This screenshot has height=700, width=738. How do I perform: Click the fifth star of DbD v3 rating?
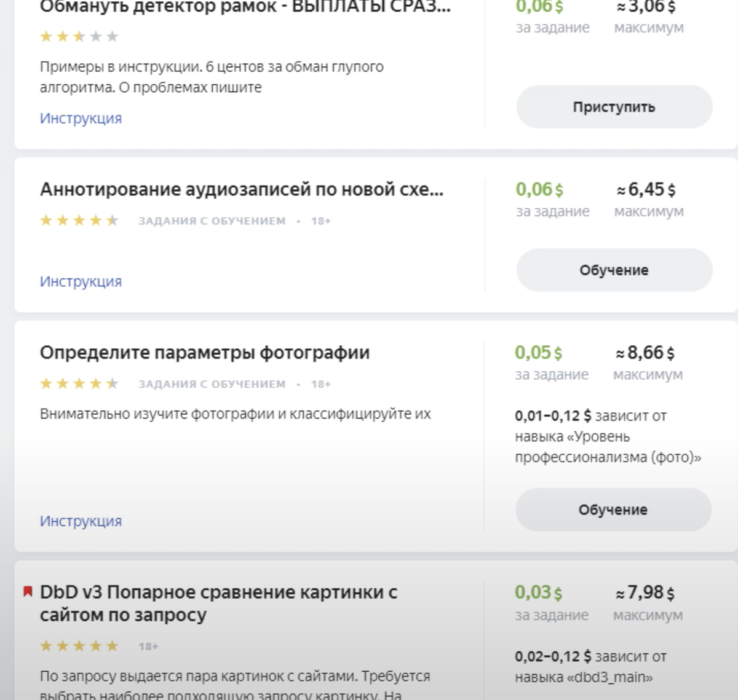point(112,646)
